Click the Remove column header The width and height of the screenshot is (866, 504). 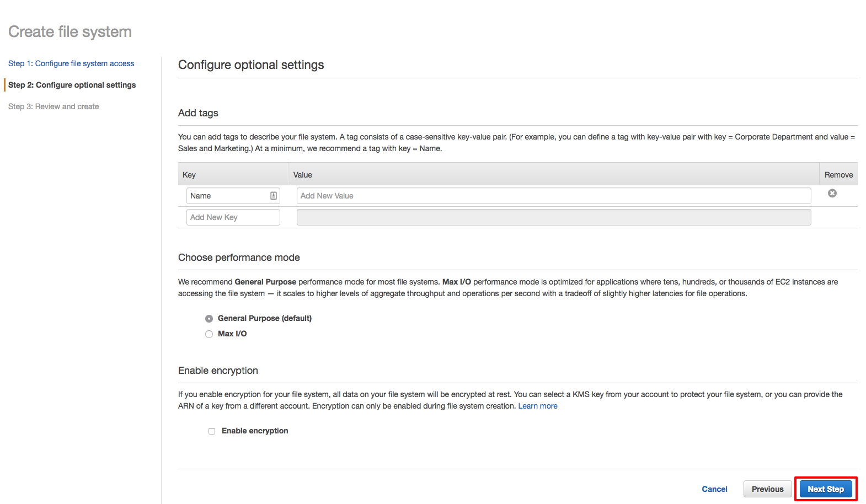point(838,175)
